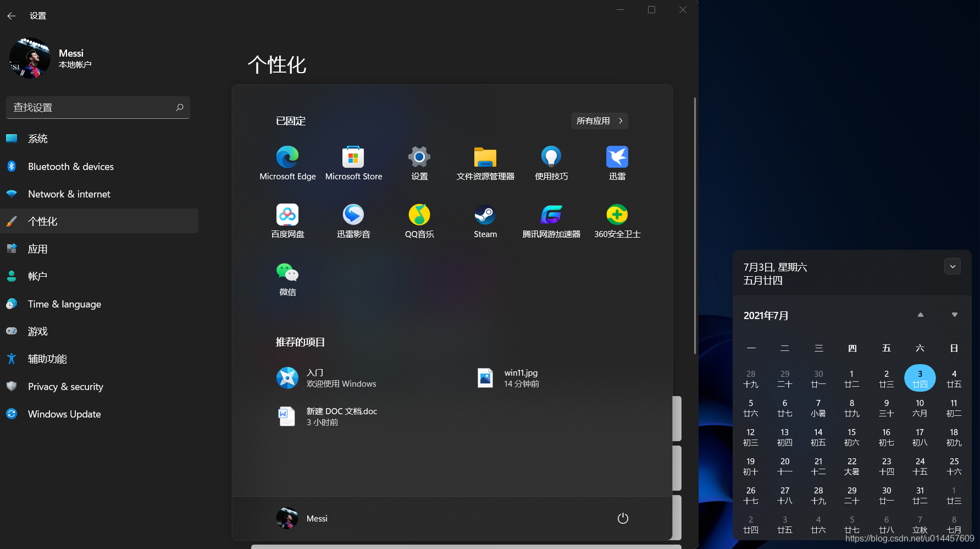980x549 pixels.
Task: Click the 查找设置 search field
Action: [98, 107]
